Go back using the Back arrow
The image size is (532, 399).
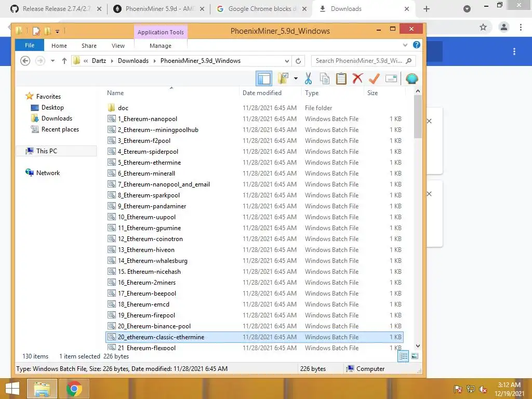click(25, 61)
